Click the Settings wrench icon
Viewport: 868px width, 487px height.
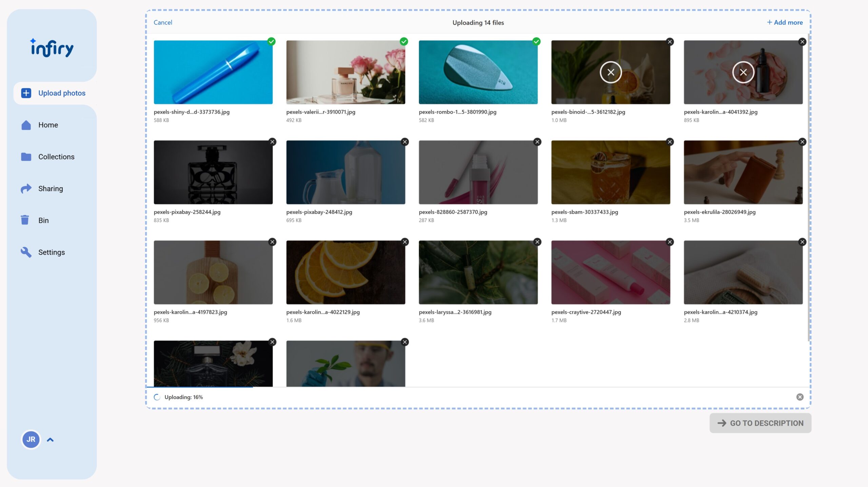[26, 252]
